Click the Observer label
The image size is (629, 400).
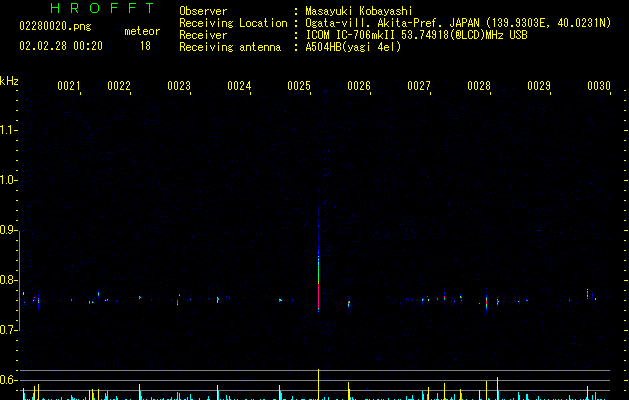[203, 11]
